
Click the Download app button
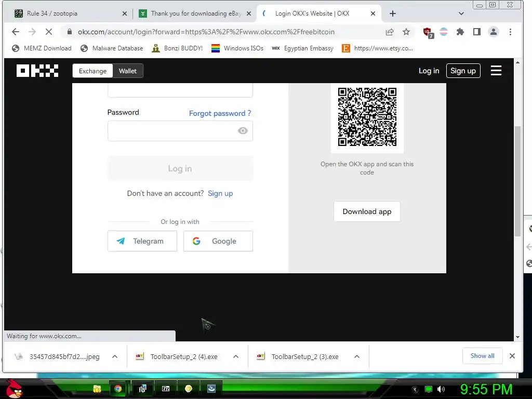367,211
